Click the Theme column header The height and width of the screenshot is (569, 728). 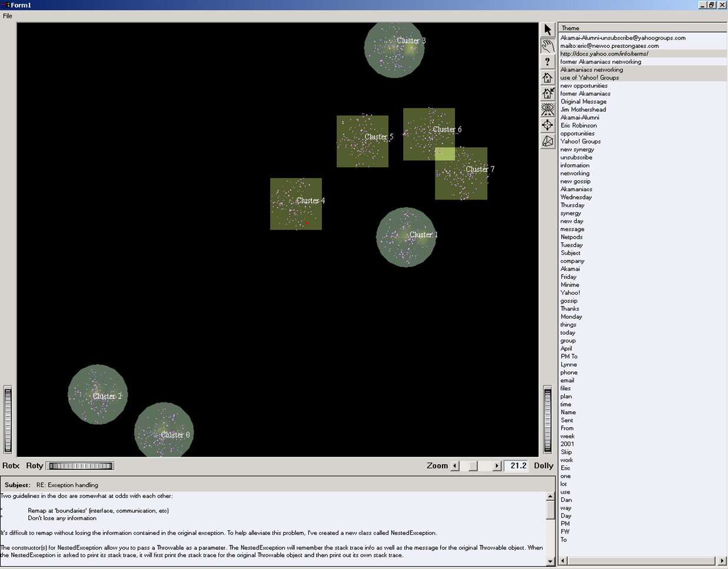click(641, 28)
